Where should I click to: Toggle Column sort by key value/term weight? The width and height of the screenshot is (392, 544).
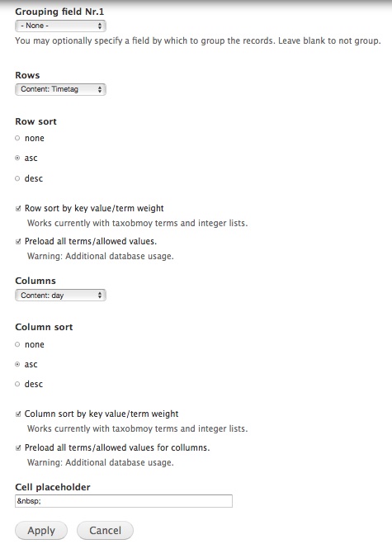[18, 414]
